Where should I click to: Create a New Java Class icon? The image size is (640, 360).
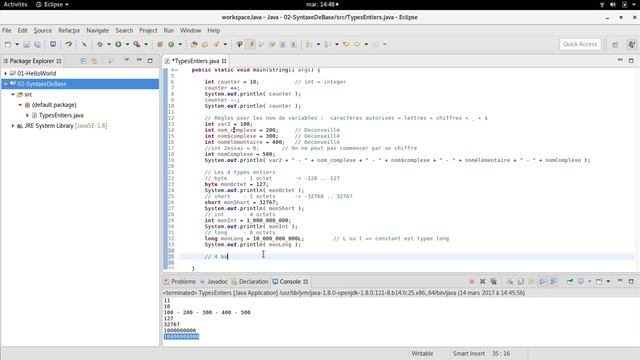click(171, 44)
